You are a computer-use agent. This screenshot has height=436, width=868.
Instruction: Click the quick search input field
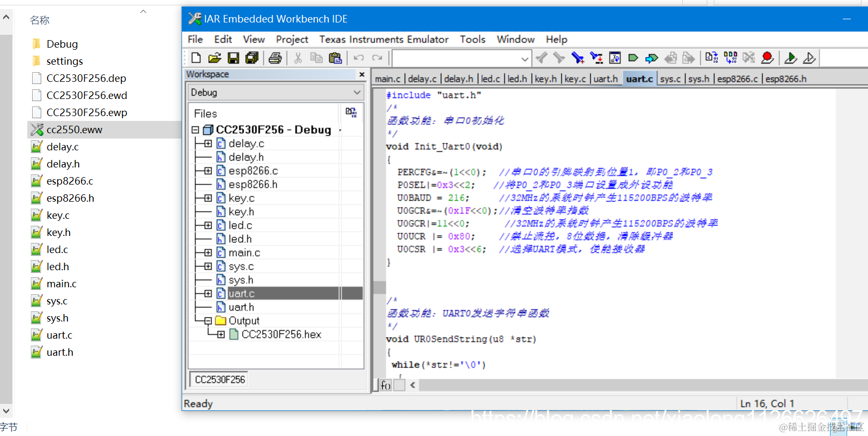click(456, 58)
